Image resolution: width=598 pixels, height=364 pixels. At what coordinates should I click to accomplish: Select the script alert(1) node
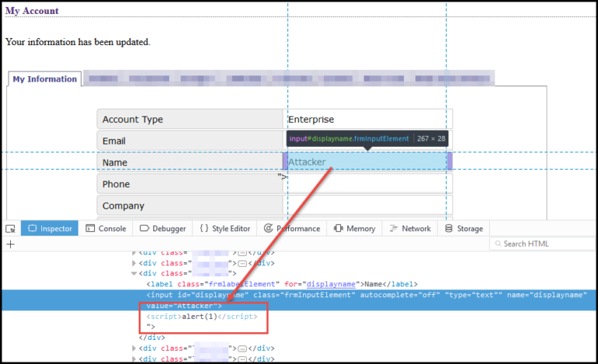coord(199,317)
